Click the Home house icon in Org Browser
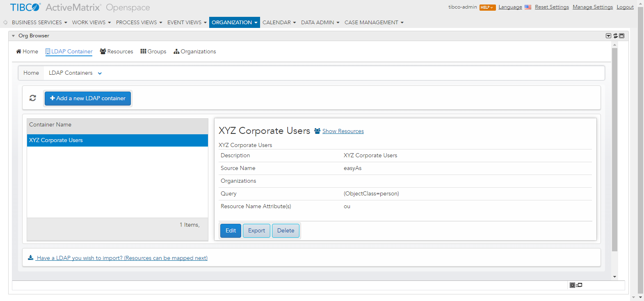The width and height of the screenshot is (644, 301). (x=18, y=51)
